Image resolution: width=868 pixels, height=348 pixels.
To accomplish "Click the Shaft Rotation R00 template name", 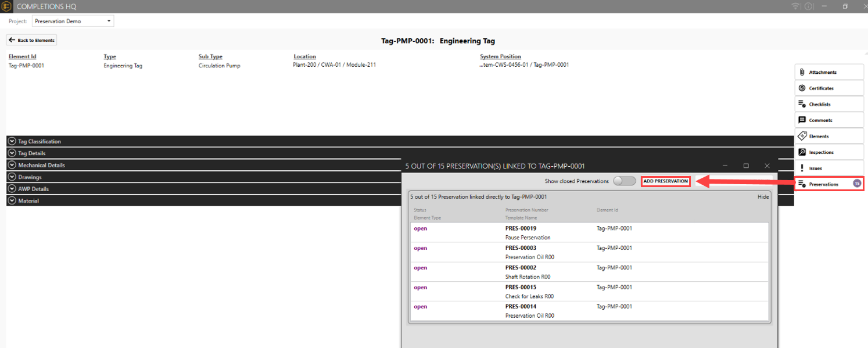I will click(x=528, y=277).
